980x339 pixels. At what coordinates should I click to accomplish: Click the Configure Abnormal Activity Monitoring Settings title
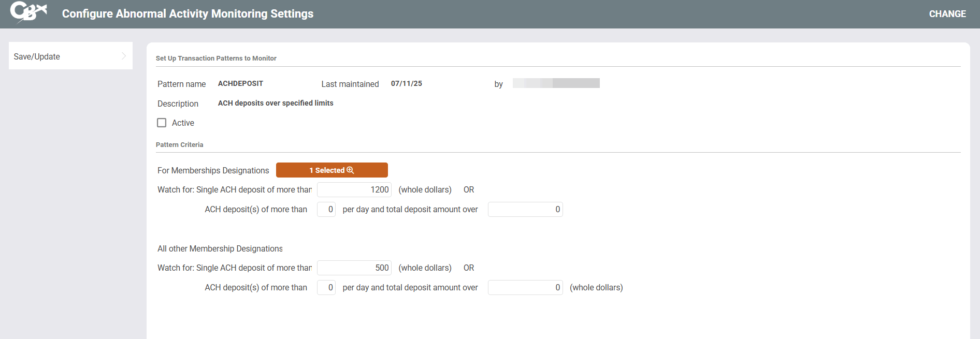pyautogui.click(x=188, y=14)
